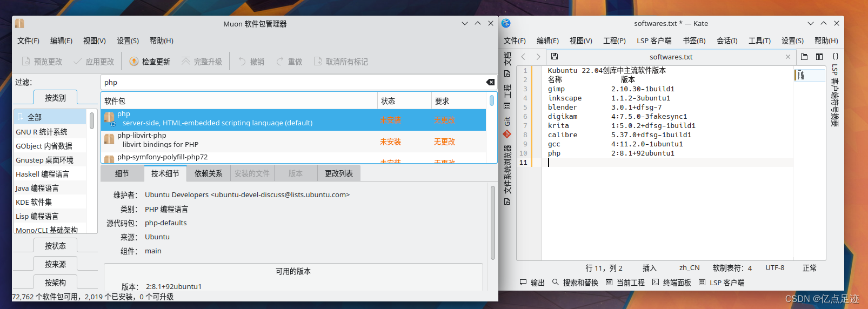Image resolution: width=868 pixels, height=309 pixels.
Task: Clear the php search field using the clear icon
Action: pyautogui.click(x=490, y=82)
